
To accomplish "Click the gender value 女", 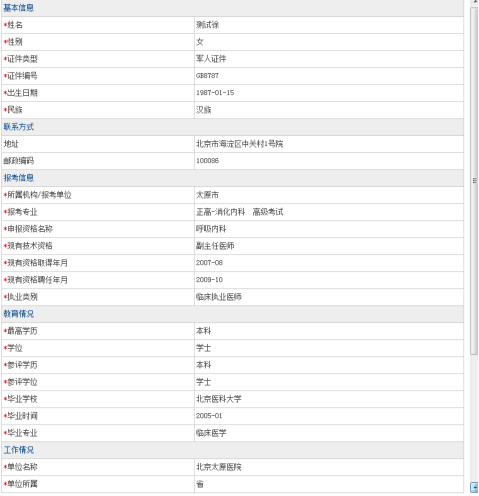I will [200, 42].
